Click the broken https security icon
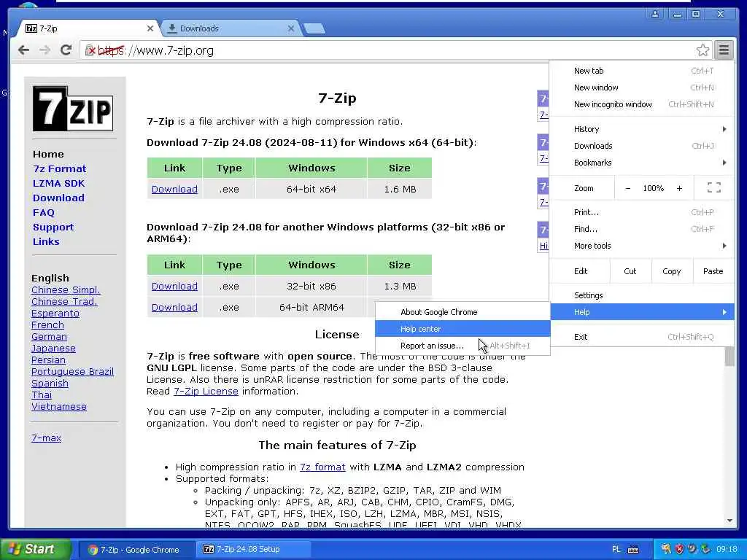This screenshot has width=747, height=560. (x=90, y=50)
